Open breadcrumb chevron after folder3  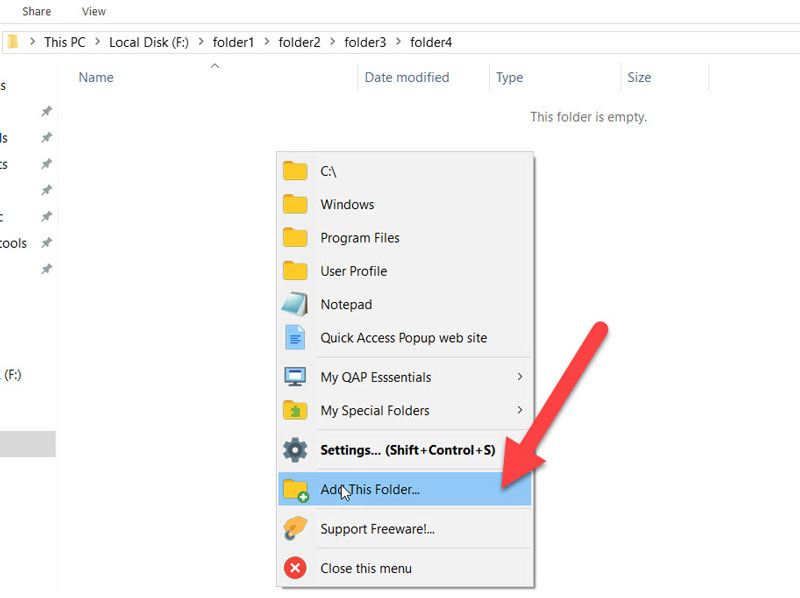400,42
